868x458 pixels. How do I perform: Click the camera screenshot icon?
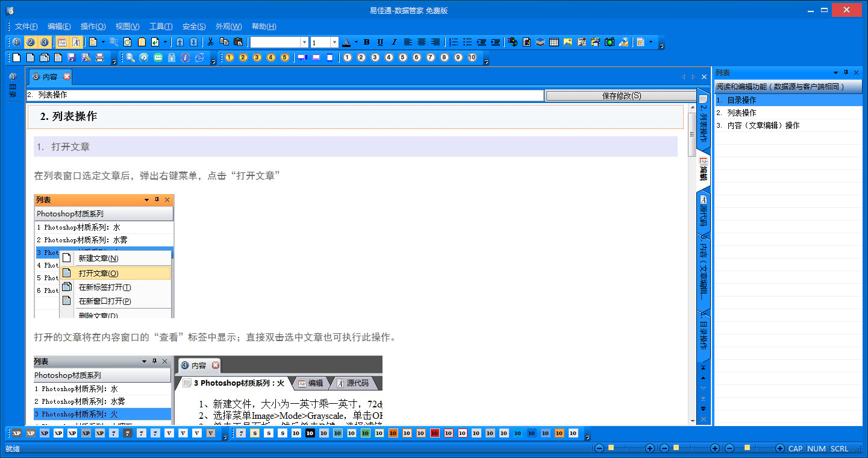(610, 42)
